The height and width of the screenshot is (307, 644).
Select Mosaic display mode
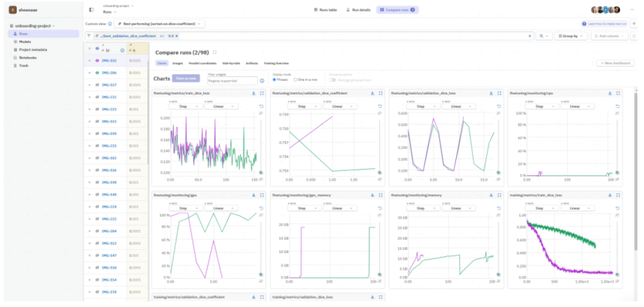[x=275, y=80]
